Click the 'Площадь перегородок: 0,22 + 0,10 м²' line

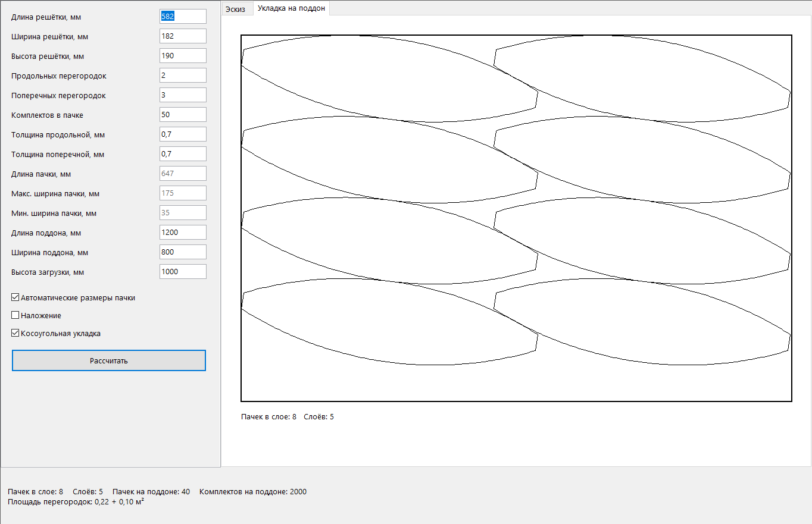(x=76, y=502)
